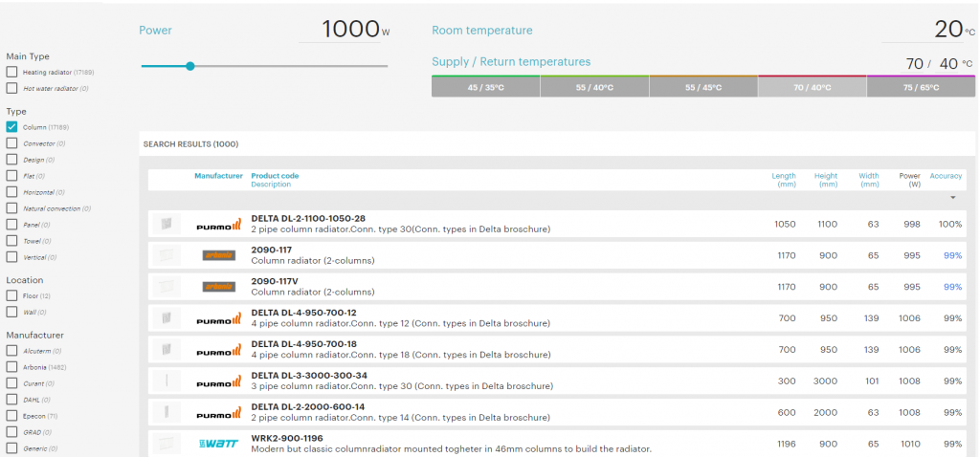Image resolution: width=980 pixels, height=457 pixels.
Task: Click the supply temperature field showing 70
Action: [914, 64]
